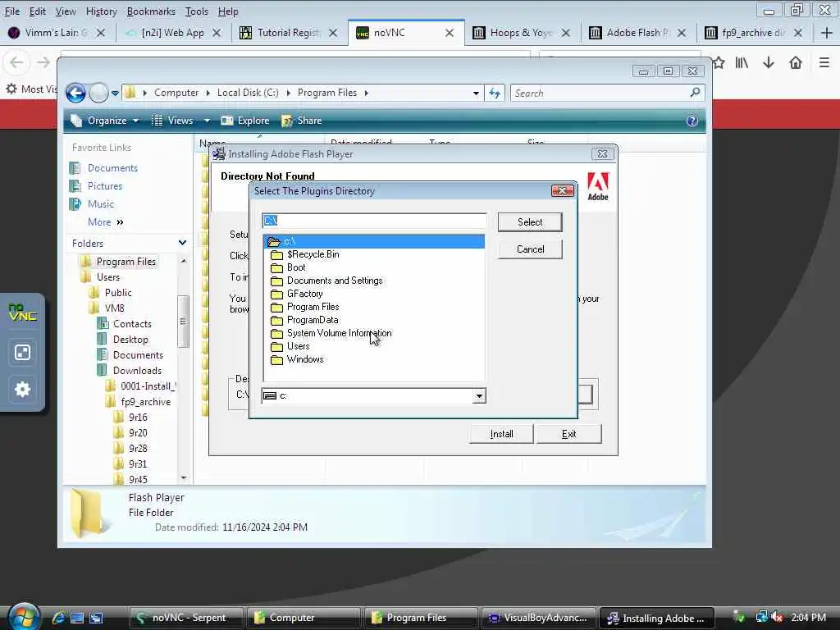Click Cancel in the Plugins Directory dialog
This screenshot has width=840, height=630.
(x=530, y=249)
